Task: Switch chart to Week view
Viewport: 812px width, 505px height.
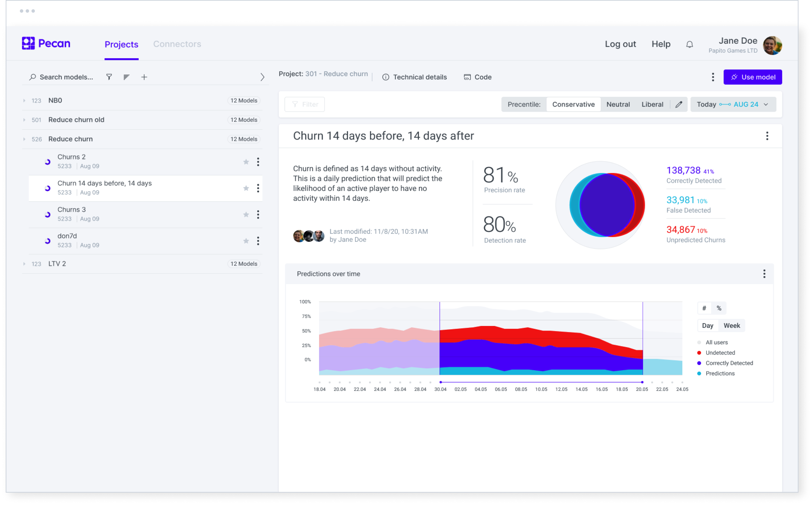Action: tap(732, 326)
